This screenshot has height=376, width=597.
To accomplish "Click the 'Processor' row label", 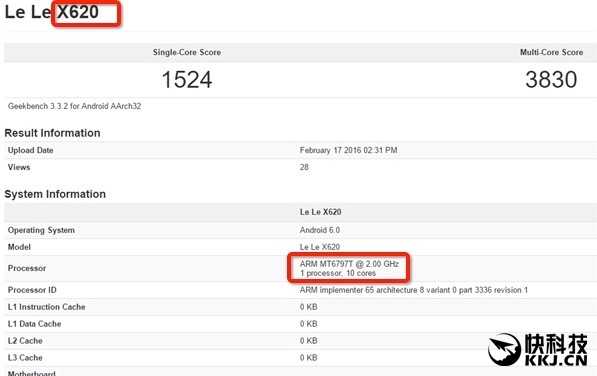I will point(27,268).
